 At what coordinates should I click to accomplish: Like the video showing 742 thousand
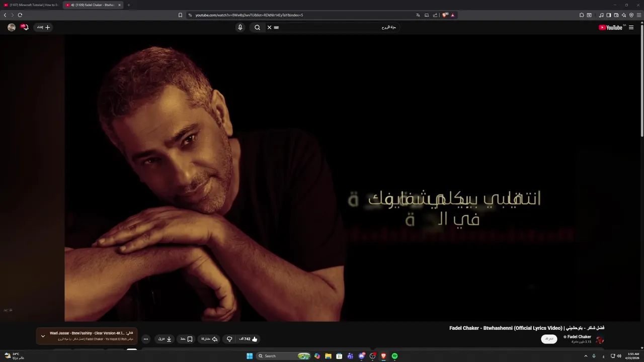click(248, 339)
